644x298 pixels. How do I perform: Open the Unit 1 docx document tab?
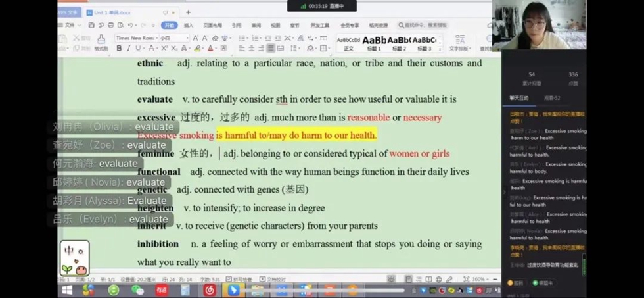[x=112, y=12]
